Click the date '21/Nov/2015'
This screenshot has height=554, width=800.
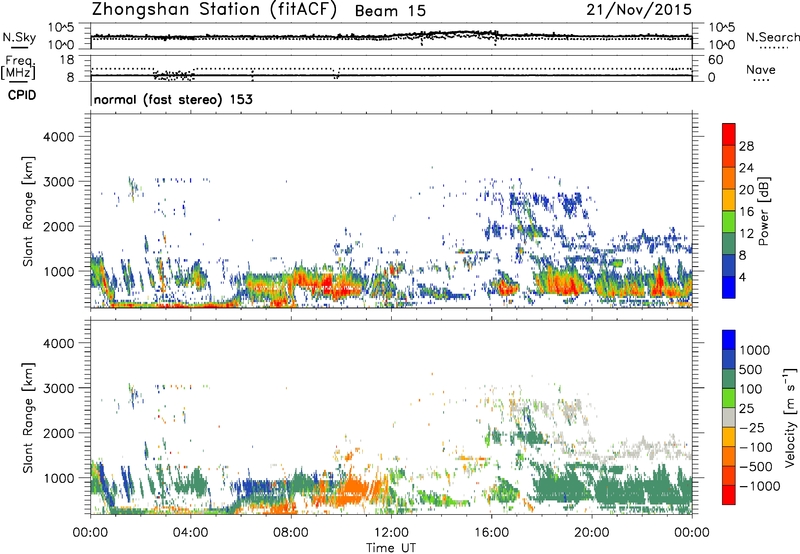639,10
